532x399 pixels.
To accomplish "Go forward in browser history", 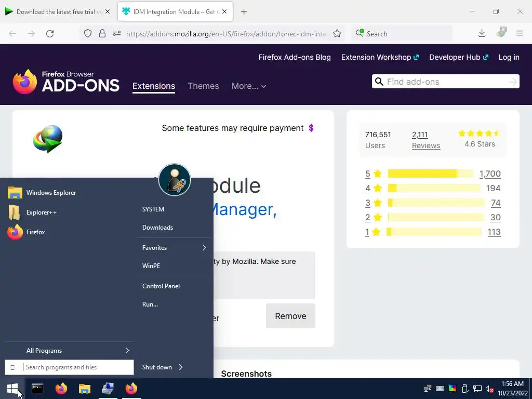I will pyautogui.click(x=31, y=34).
